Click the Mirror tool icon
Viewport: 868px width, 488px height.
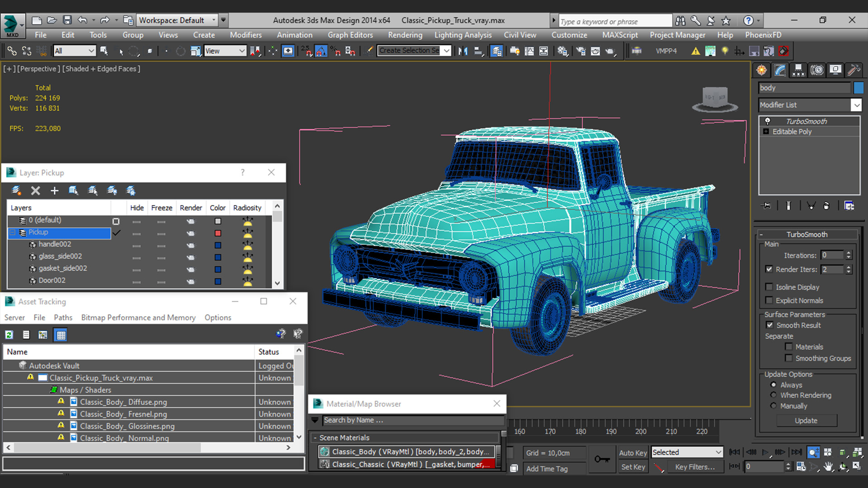462,51
